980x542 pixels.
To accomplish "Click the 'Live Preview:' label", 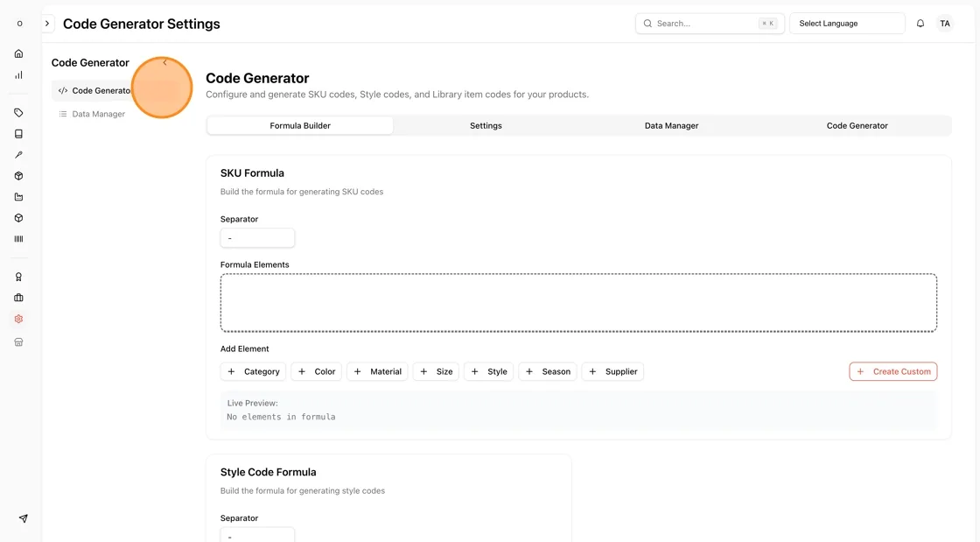I will click(253, 404).
